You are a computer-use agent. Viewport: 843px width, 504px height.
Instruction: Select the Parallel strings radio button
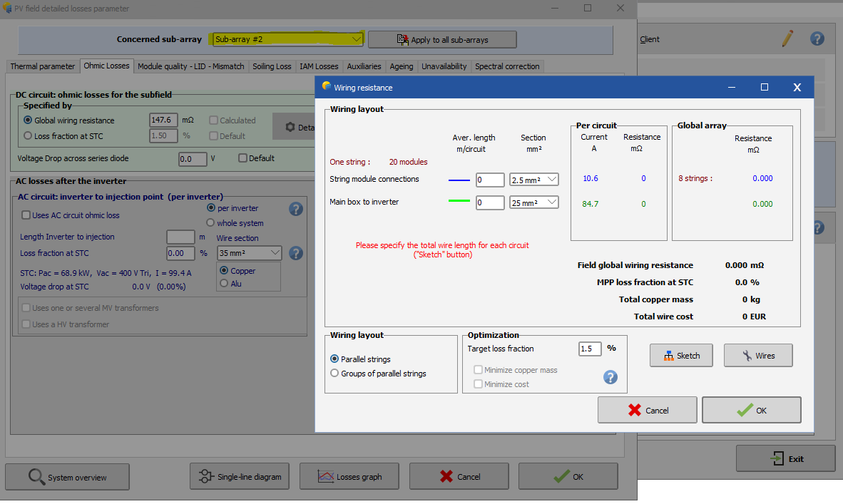(334, 359)
